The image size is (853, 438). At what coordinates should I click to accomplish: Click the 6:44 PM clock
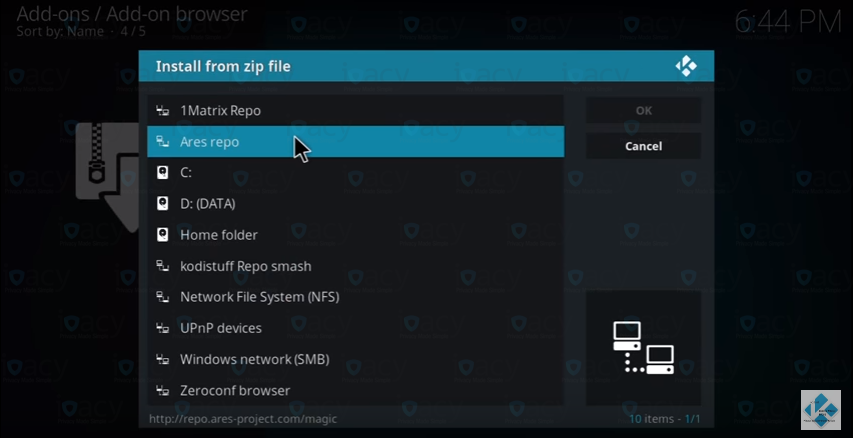(788, 22)
